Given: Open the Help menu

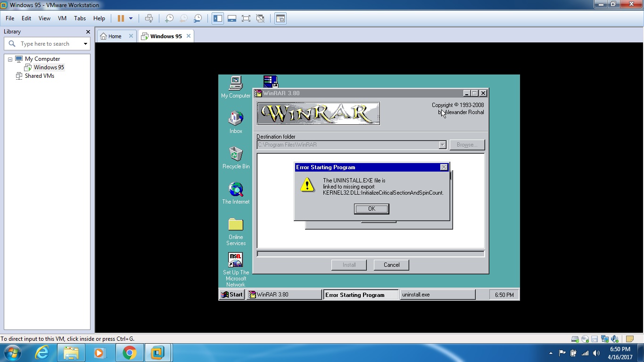Looking at the screenshot, I should [x=99, y=18].
